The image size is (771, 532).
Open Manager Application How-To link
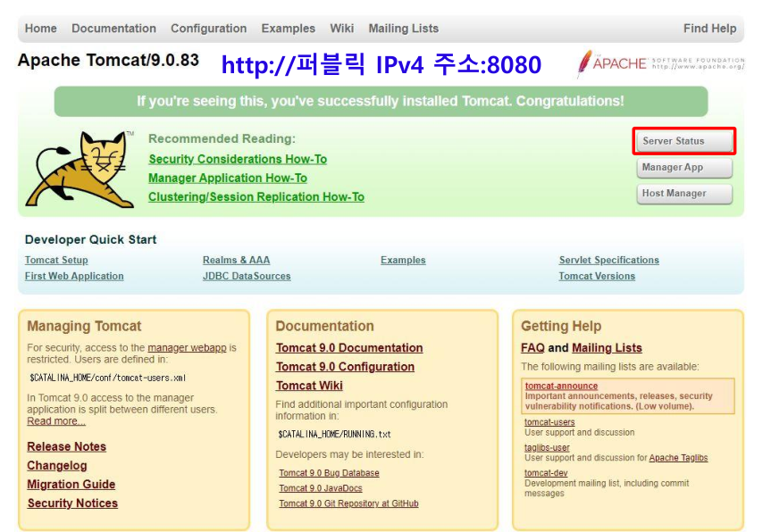pyautogui.click(x=228, y=178)
